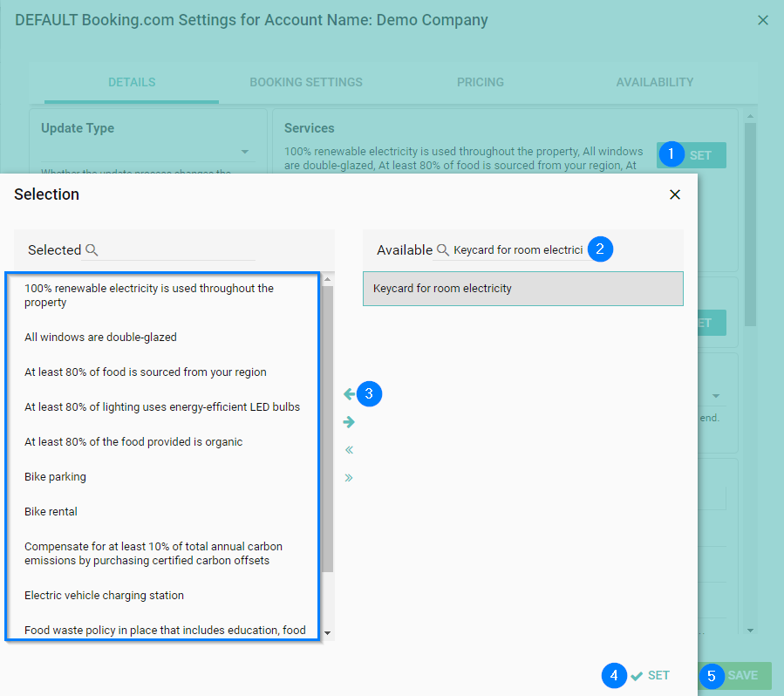This screenshot has width=784, height=696.
Task: Click the move-all-left double chevron
Action: coord(349,450)
